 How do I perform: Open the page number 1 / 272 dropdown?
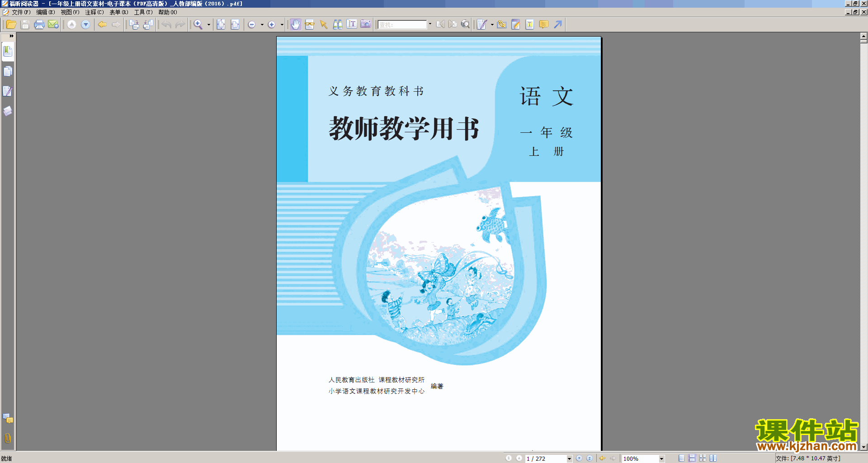tap(569, 458)
